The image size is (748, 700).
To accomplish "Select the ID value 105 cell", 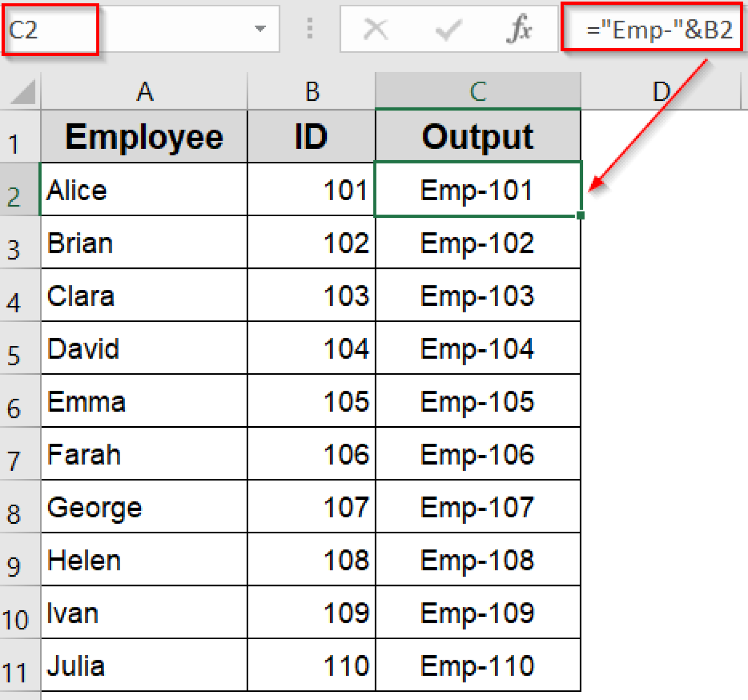I will point(311,401).
